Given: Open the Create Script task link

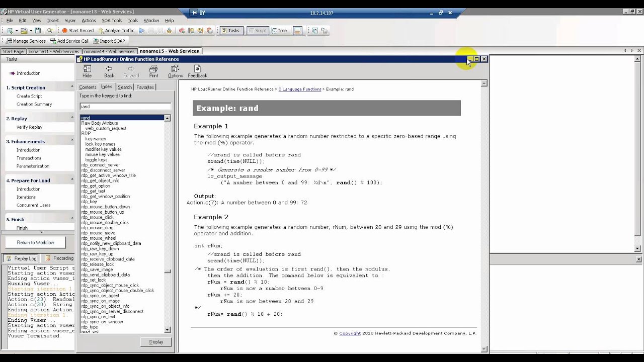Looking at the screenshot, I should coord(29,96).
